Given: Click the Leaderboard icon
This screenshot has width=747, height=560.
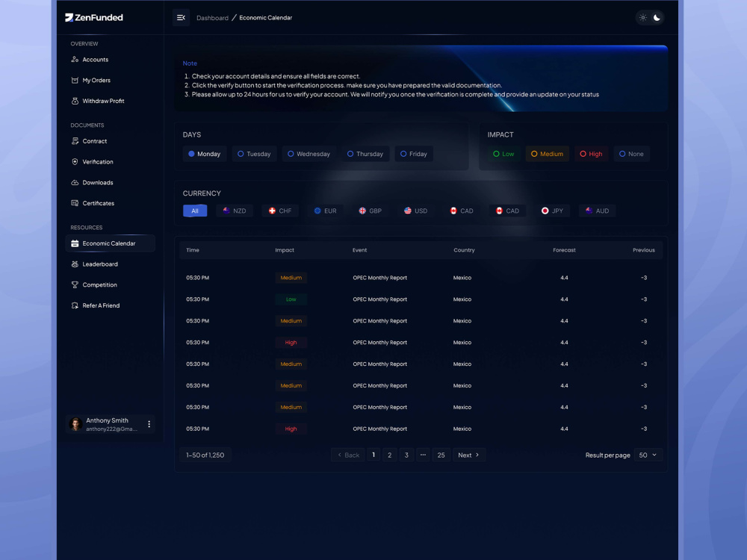Looking at the screenshot, I should 75,264.
